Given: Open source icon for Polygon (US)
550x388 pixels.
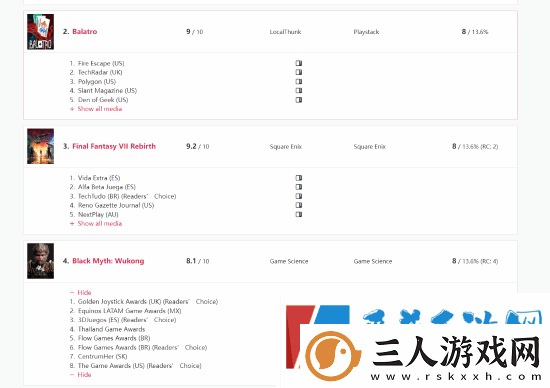Looking at the screenshot, I should point(299,81).
